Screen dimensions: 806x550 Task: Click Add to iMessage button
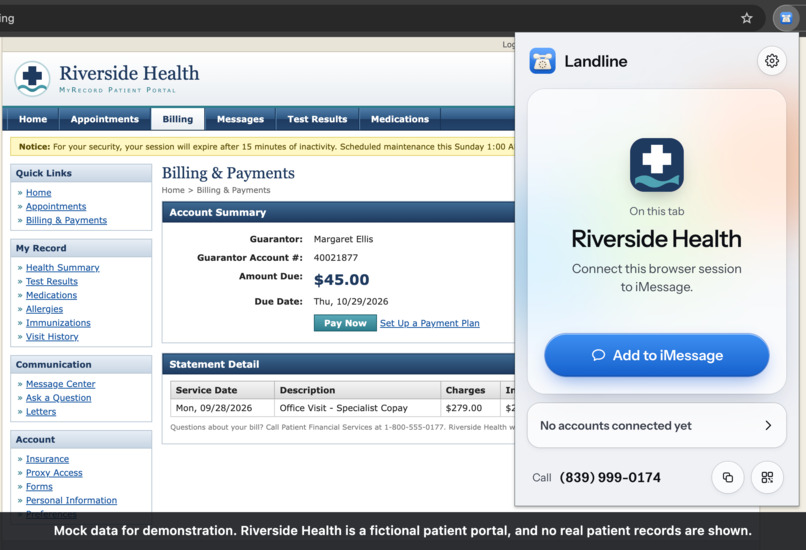click(656, 355)
